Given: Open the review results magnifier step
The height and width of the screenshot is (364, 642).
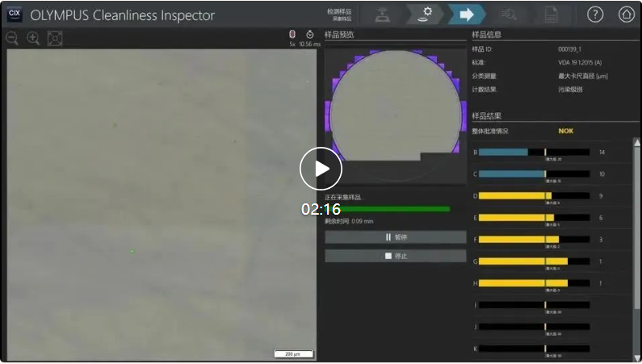Looking at the screenshot, I should (509, 15).
